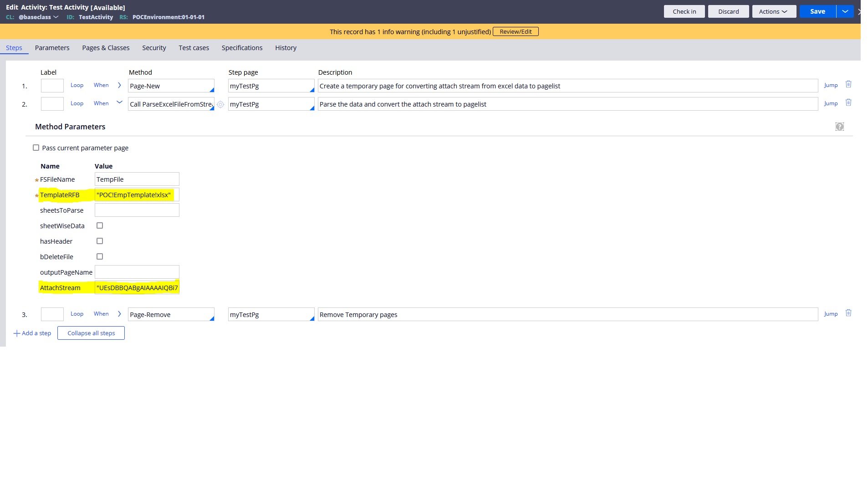
Task: Open step 2 Step page myTestPg field
Action: tap(271, 104)
